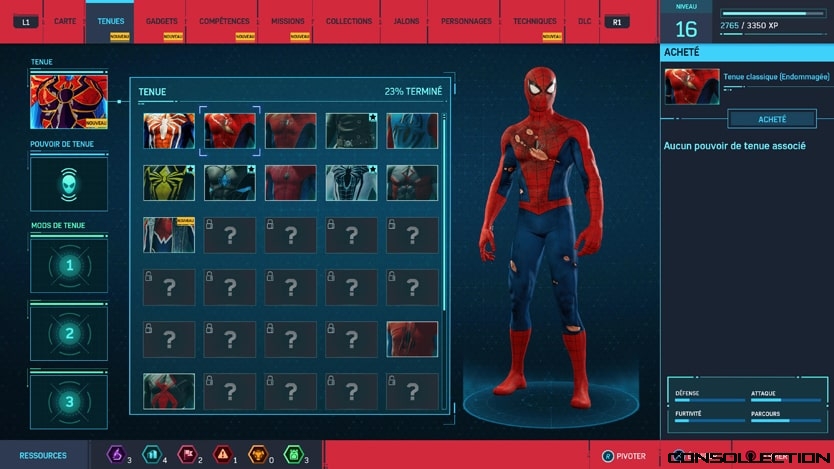Click the XP progress bar
This screenshot has width=834, height=469.
coord(772,13)
